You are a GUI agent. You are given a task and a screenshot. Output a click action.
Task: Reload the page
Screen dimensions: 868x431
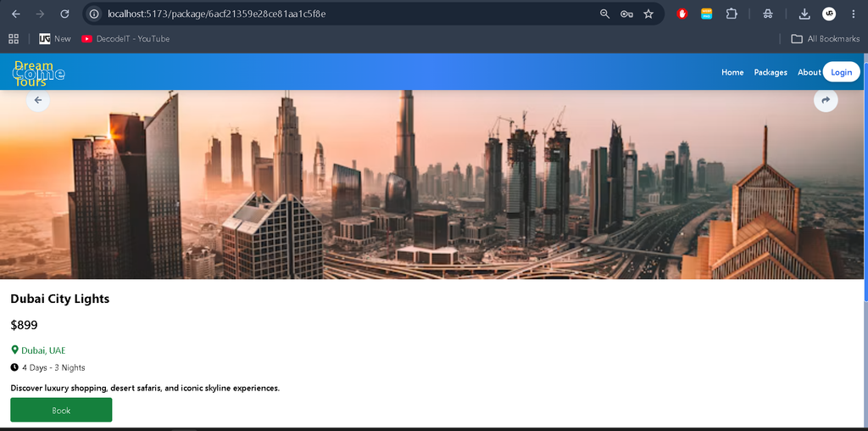64,14
